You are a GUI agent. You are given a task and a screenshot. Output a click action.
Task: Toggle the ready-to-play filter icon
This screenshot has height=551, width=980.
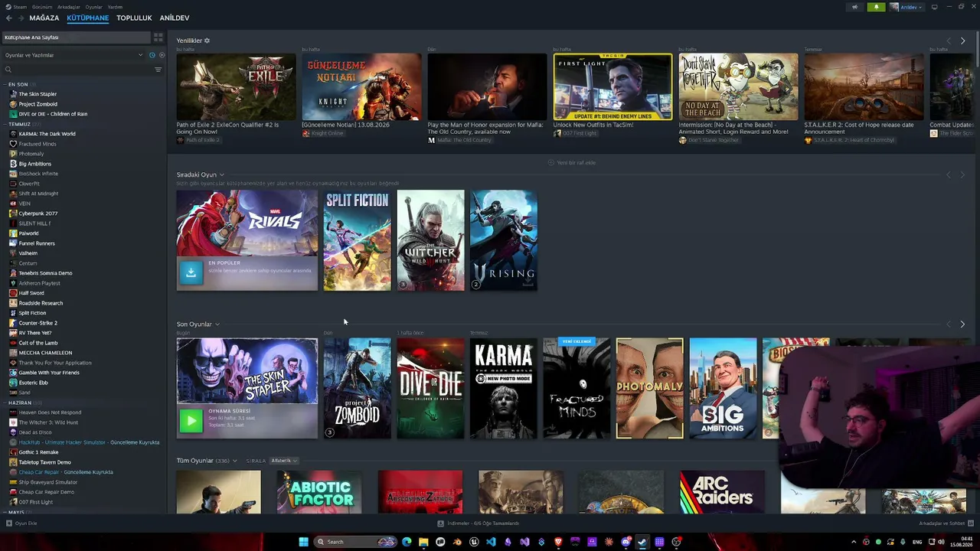pos(162,55)
